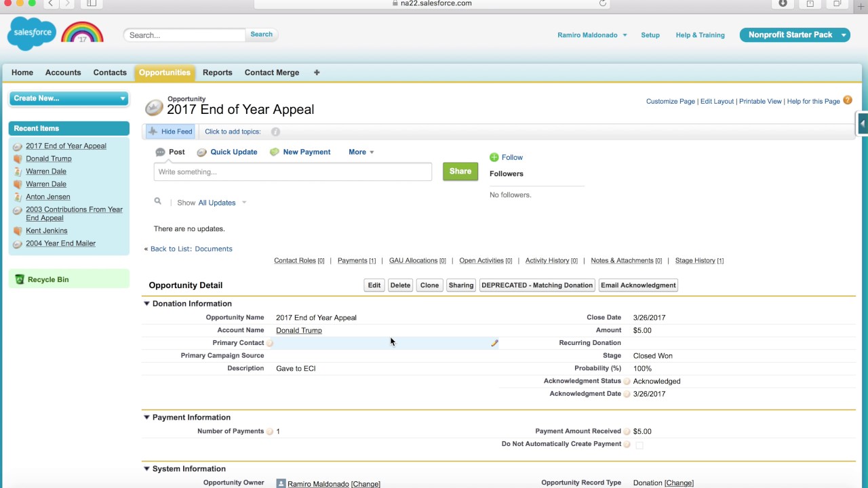868x488 pixels.
Task: Open the Ramiro Maldonado user menu
Action: coord(592,35)
